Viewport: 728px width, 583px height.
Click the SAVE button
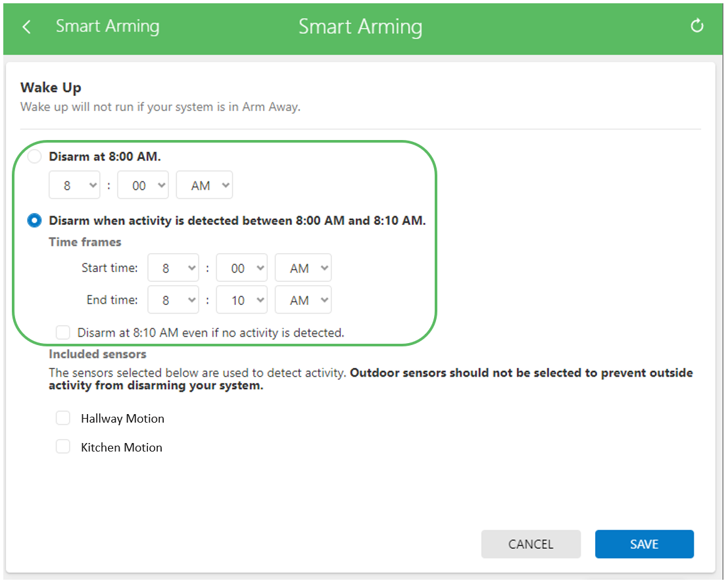click(x=644, y=544)
